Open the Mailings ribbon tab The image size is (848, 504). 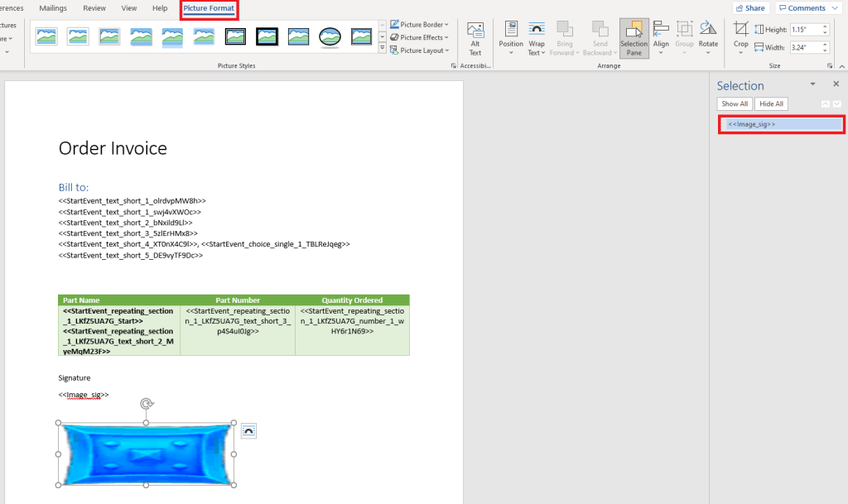(53, 8)
